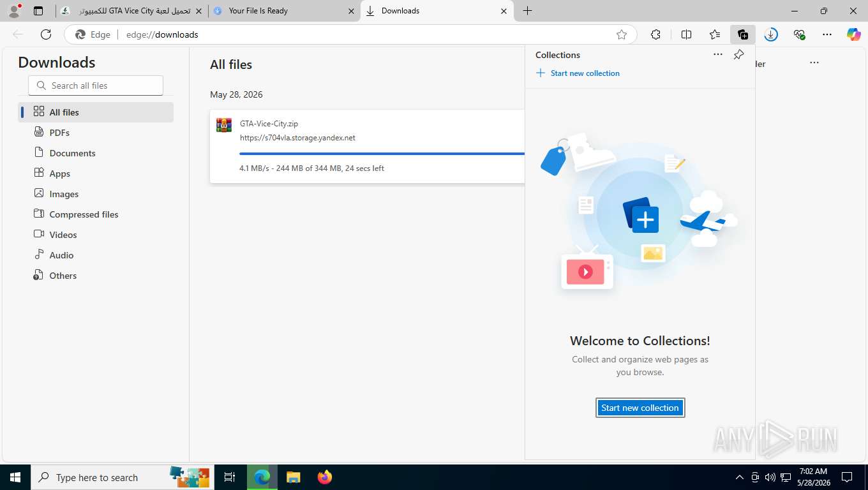Image resolution: width=868 pixels, height=490 pixels.
Task: Filter downloads by PDFs
Action: coord(96,133)
